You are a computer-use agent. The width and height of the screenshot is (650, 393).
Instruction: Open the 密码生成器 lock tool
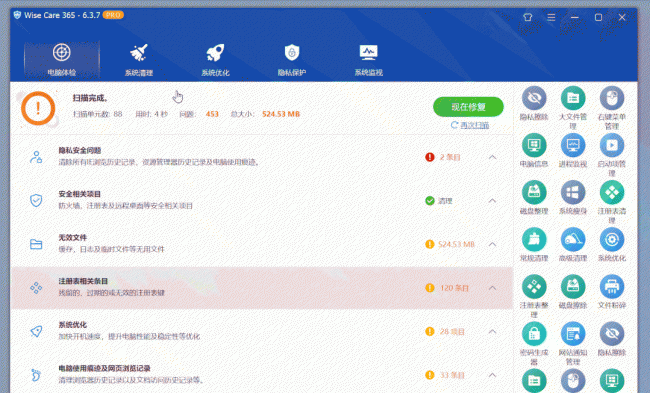point(534,343)
